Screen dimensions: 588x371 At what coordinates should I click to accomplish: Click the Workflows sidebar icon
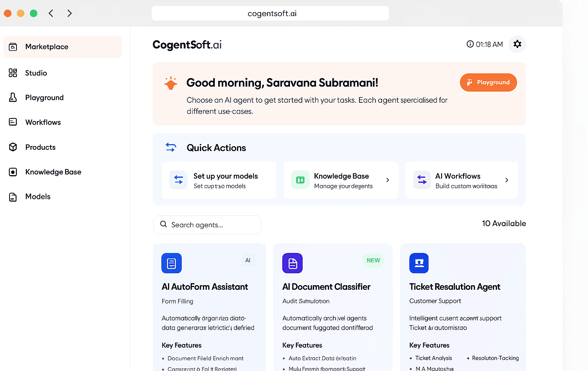point(13,122)
